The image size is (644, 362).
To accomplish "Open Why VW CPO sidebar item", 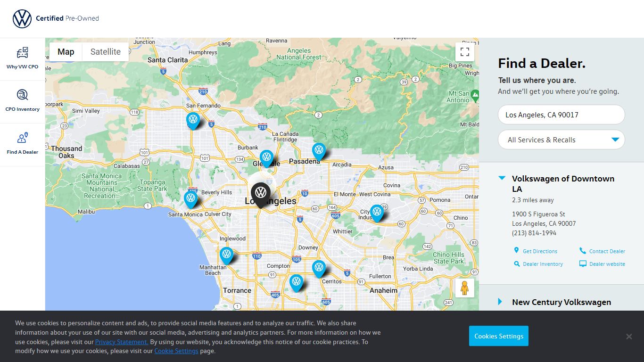I will click(23, 59).
